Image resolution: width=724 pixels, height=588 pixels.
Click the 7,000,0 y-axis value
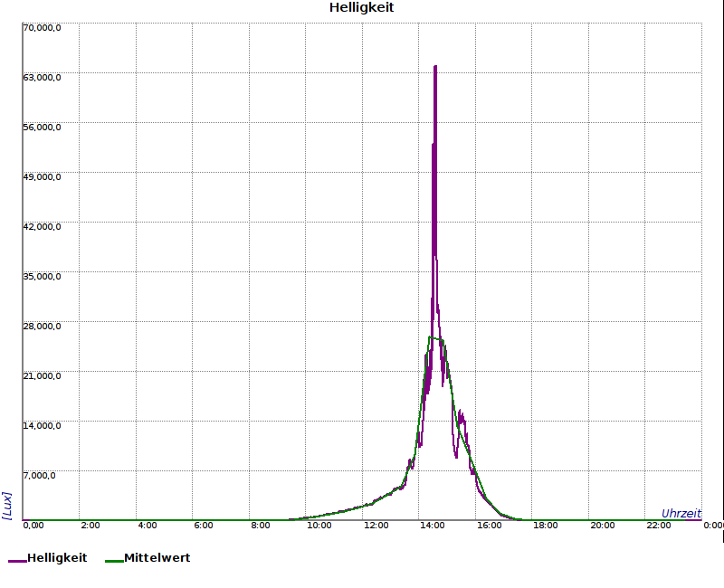(x=39, y=476)
